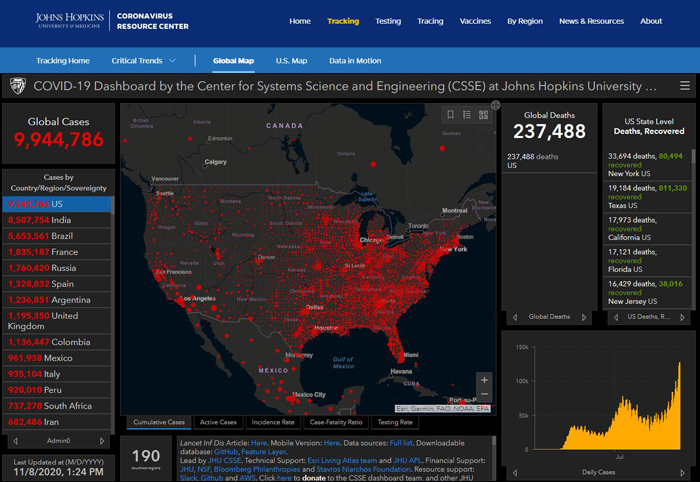Open the Home nav item

[300, 21]
